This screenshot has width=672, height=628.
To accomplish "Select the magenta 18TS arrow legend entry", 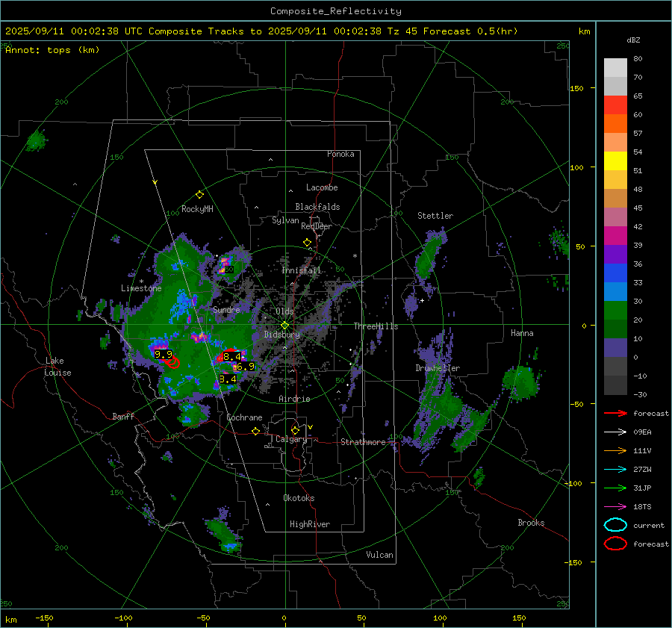I will [x=615, y=507].
